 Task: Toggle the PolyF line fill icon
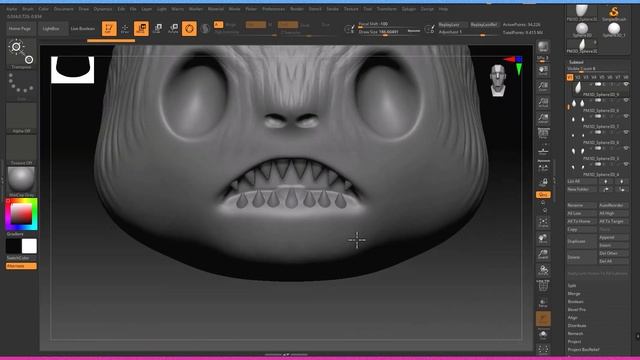tap(543, 286)
